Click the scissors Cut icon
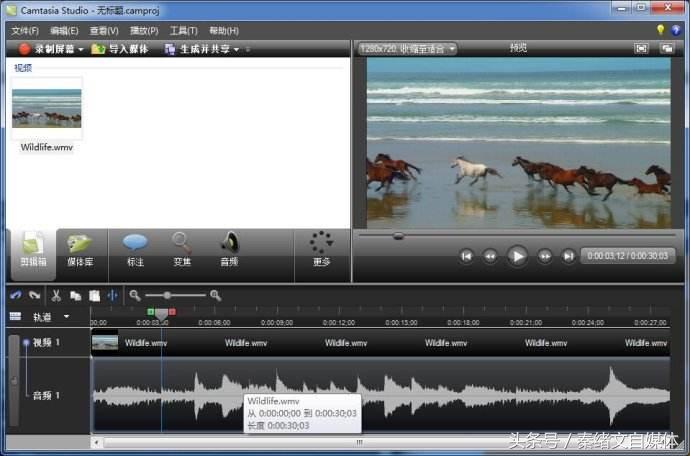Screen dimensions: 690x456 point(56,296)
